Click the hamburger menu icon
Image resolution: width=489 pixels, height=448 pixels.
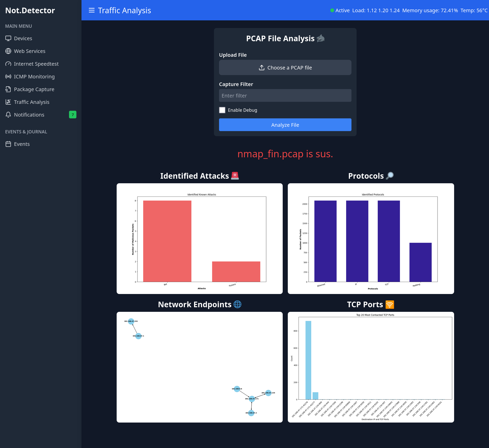(x=92, y=10)
